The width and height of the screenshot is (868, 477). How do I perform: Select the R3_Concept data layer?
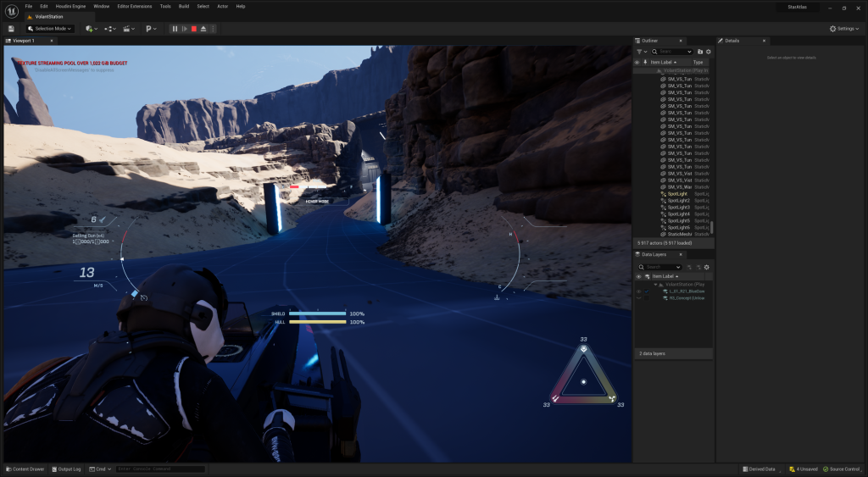(x=687, y=298)
